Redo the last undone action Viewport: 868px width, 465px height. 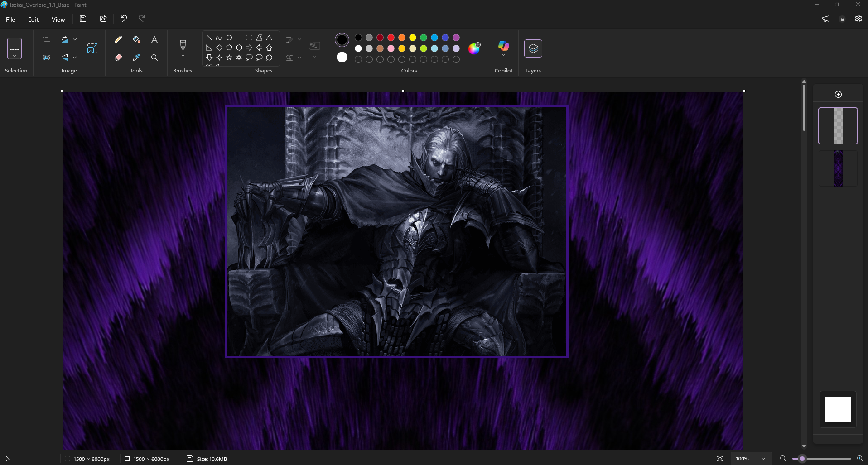(142, 19)
